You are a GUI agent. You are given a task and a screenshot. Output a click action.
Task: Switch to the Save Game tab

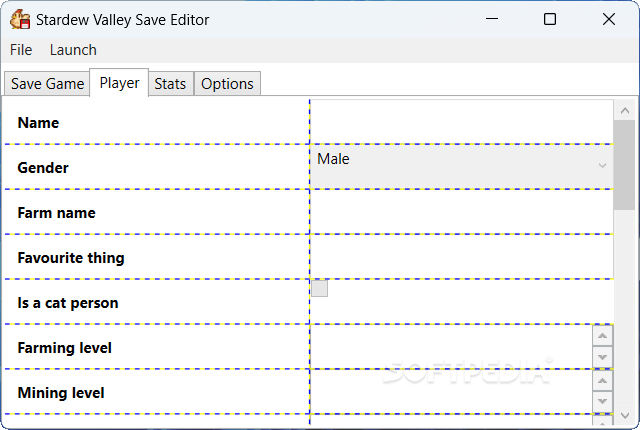pyautogui.click(x=47, y=84)
